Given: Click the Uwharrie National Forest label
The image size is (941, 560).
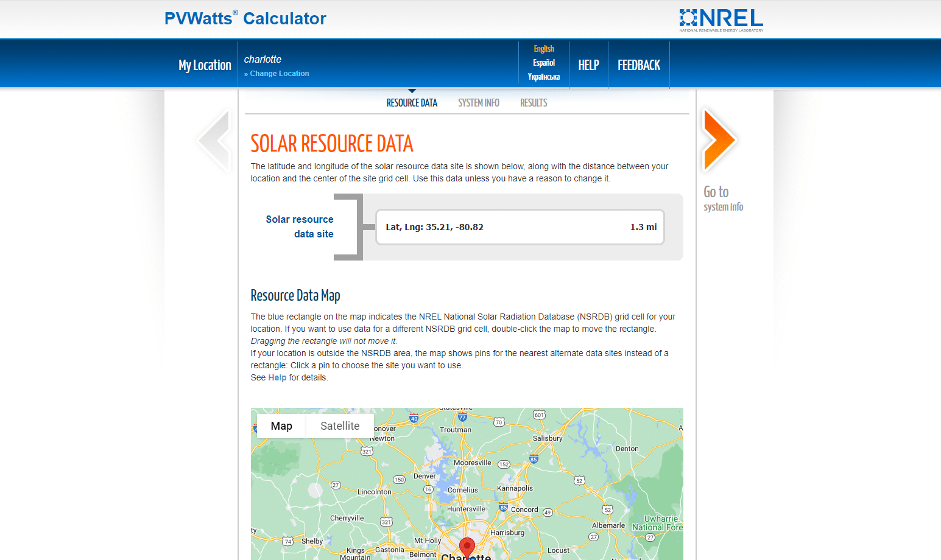Looking at the screenshot, I should click(658, 523).
